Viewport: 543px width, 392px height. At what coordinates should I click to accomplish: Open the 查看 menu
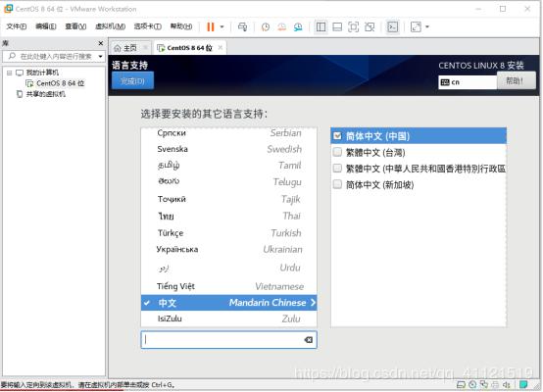point(75,26)
